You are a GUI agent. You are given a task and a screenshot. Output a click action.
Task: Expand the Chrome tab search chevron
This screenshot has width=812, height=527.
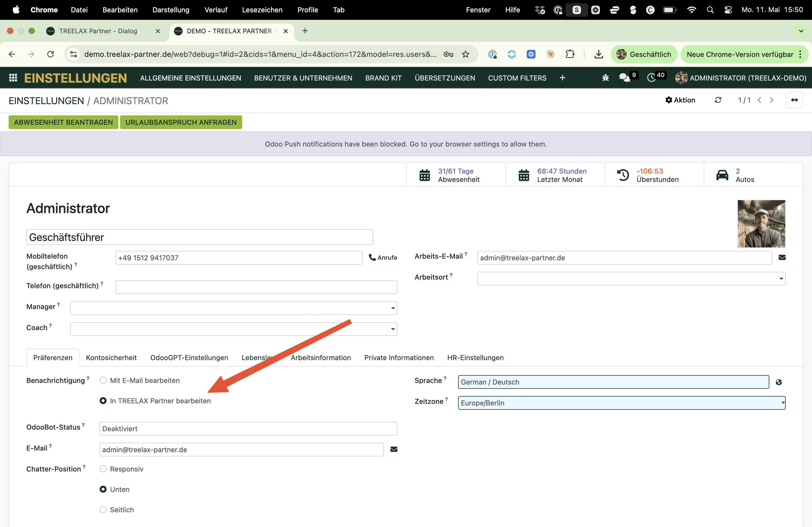pos(801,31)
